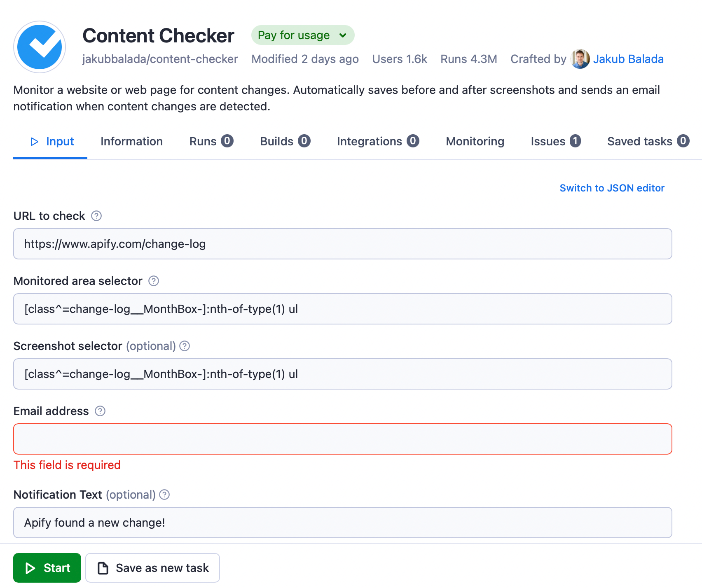Show help for URL to check
Viewport: 702px width, 588px height.
(x=96, y=216)
